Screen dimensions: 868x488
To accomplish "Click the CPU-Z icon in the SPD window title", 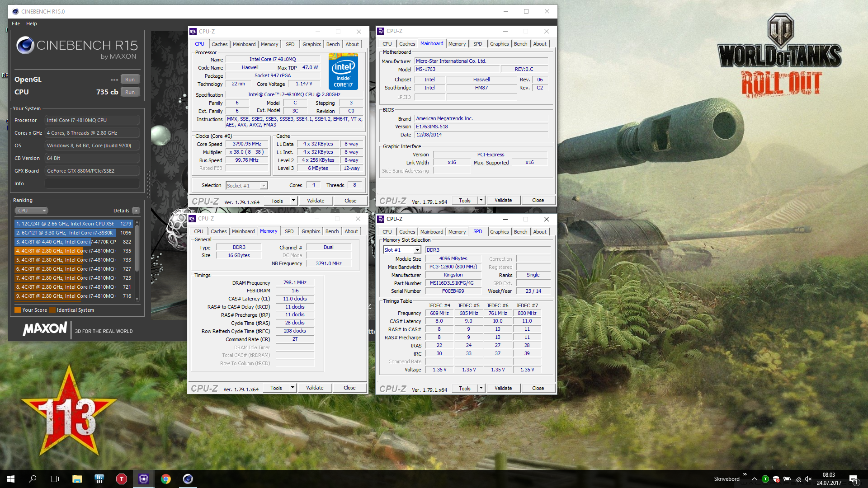I will pyautogui.click(x=381, y=219).
